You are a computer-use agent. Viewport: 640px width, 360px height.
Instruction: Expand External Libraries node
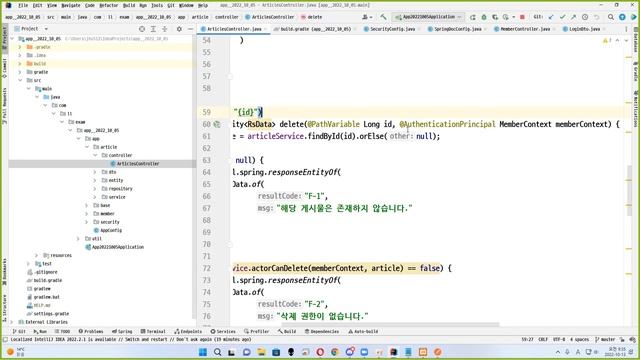coord(11,322)
